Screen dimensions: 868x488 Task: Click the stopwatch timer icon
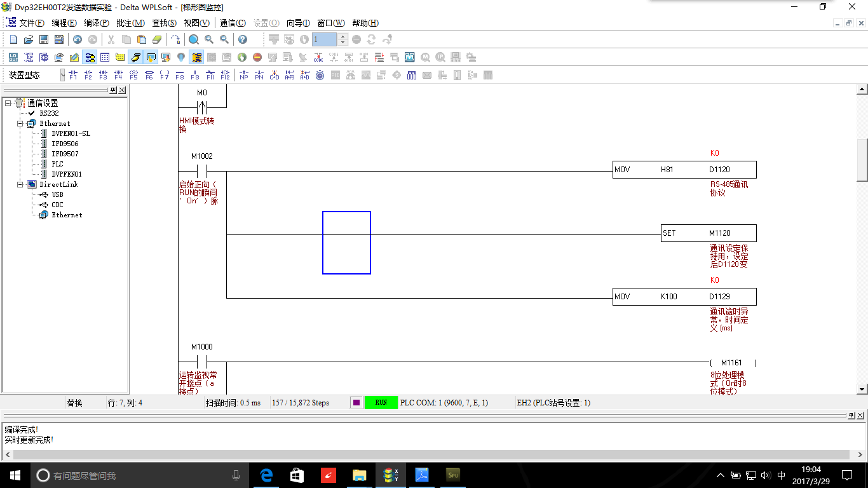pos(320,75)
